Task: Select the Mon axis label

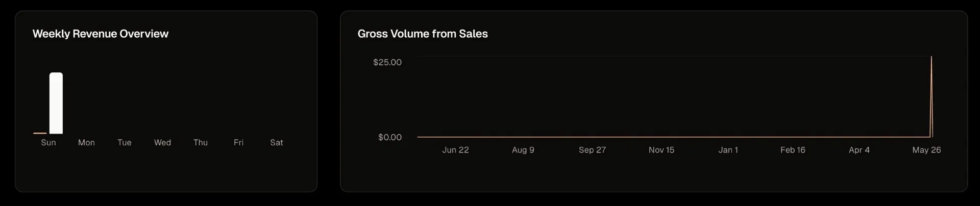Action: tap(86, 142)
